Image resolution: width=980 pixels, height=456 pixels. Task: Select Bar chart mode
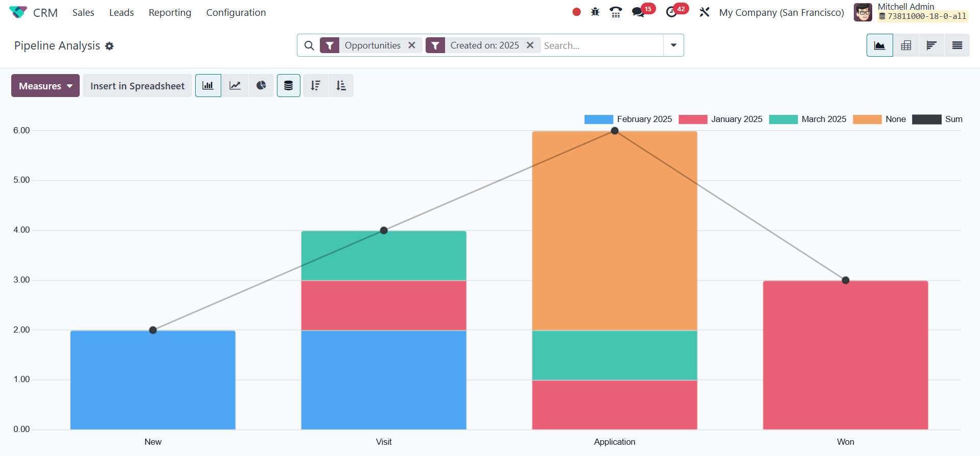(x=208, y=85)
